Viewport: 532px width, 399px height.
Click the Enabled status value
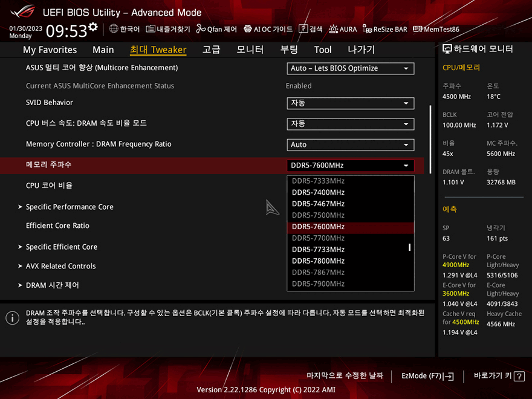pos(299,86)
